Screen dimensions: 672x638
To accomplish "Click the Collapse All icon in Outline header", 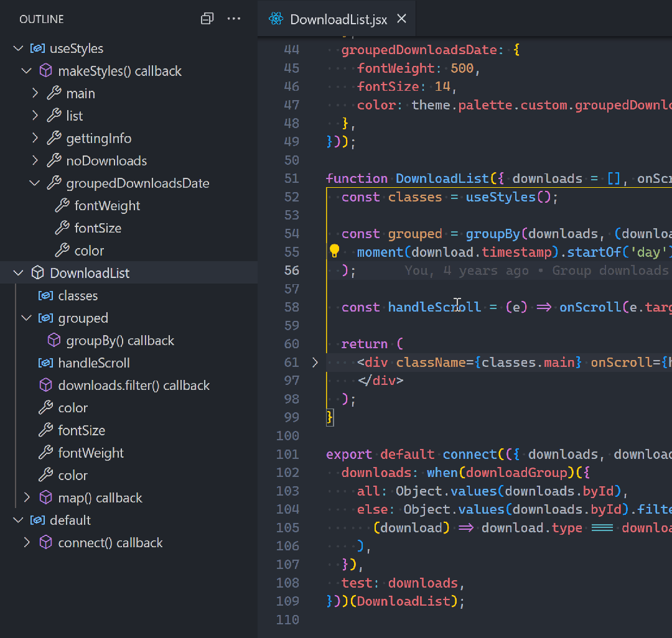I will (207, 19).
